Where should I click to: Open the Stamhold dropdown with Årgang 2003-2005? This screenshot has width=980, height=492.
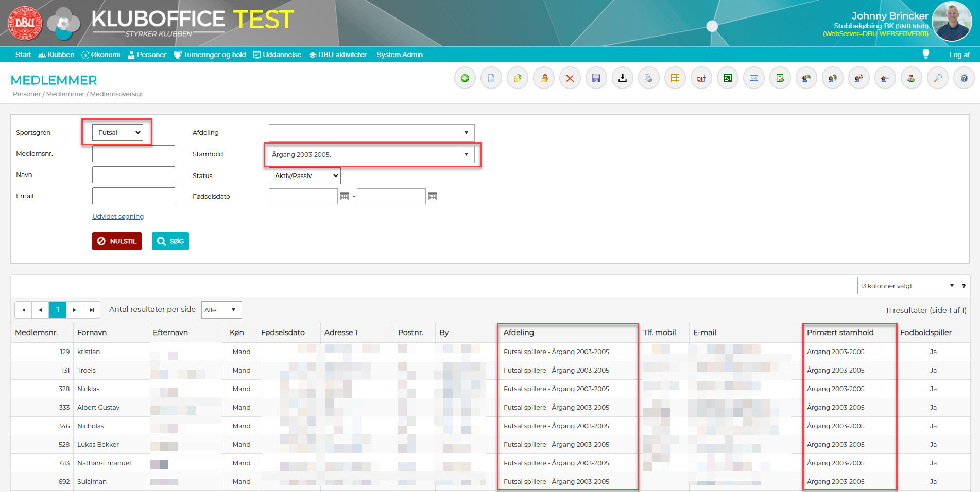pos(371,154)
